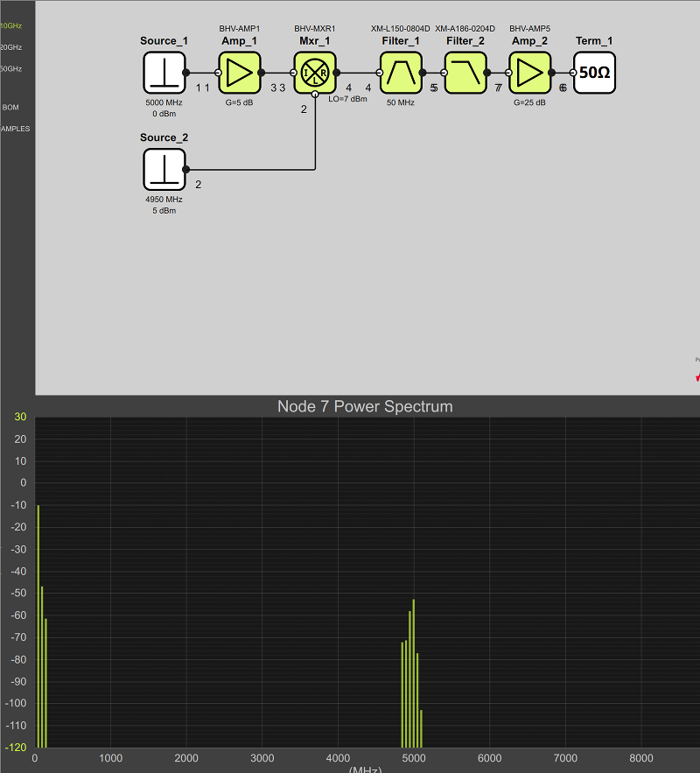Click the Node 7 Power Spectrum title
The width and height of the screenshot is (700, 773).
pyautogui.click(x=365, y=406)
